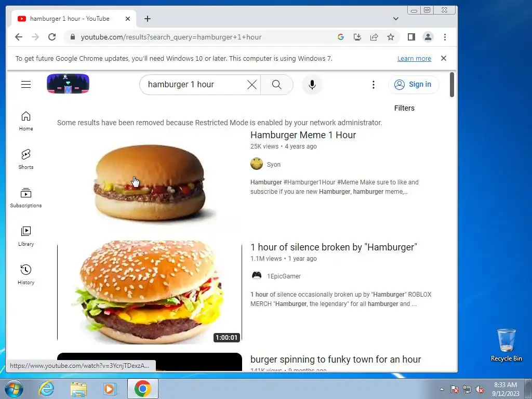Launch Internet Explorer from the taskbar
532x399 pixels.
click(46, 389)
